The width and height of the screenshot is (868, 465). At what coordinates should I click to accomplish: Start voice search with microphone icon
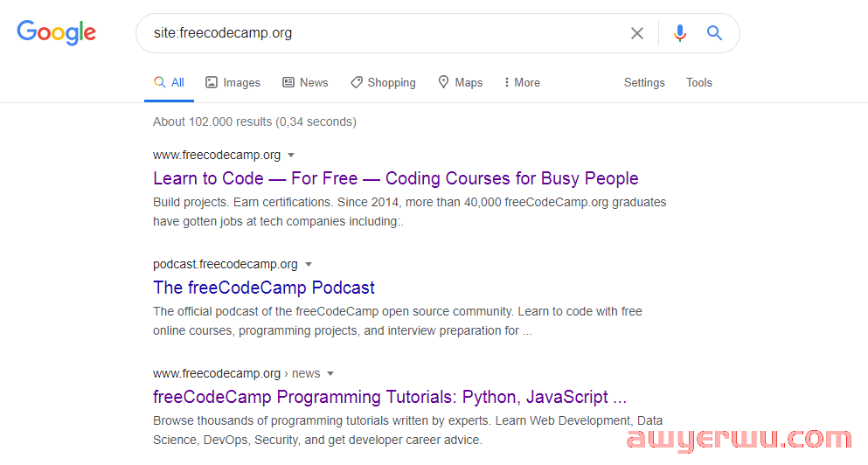point(680,33)
